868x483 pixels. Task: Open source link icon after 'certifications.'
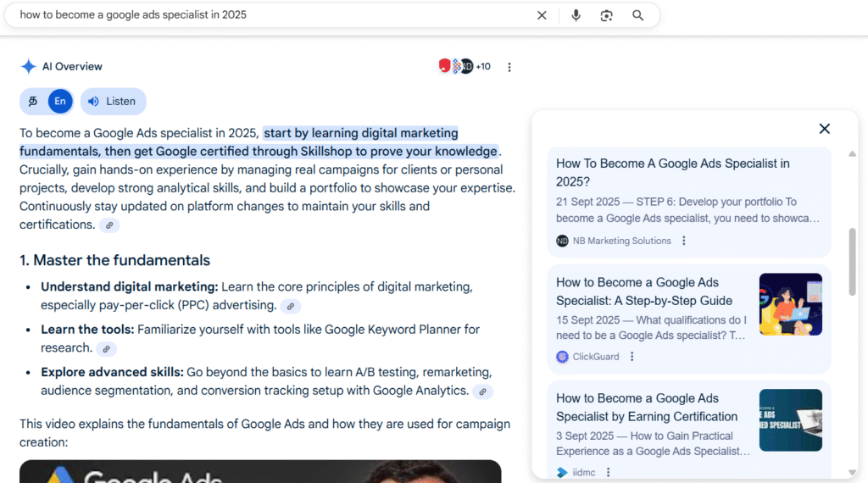click(108, 225)
